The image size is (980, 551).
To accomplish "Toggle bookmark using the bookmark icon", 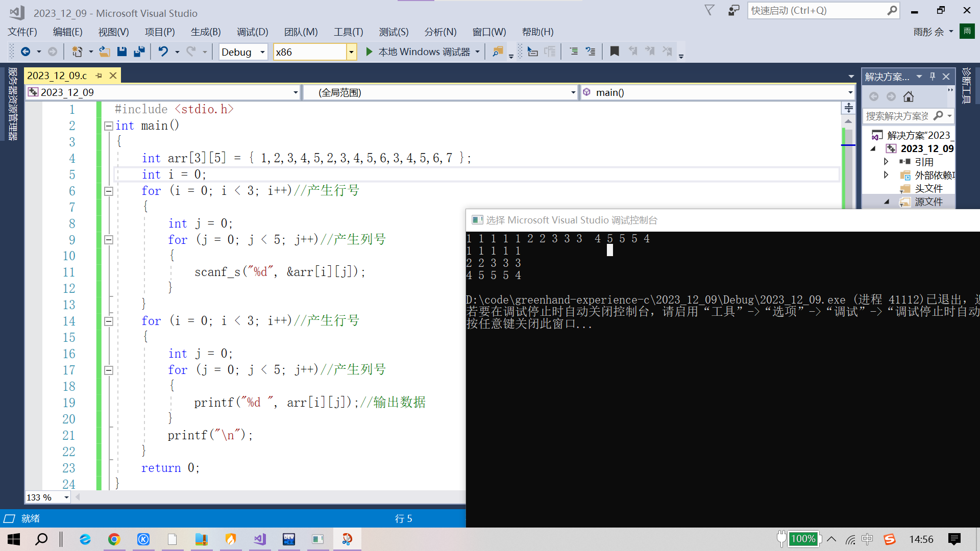I will coord(615,52).
